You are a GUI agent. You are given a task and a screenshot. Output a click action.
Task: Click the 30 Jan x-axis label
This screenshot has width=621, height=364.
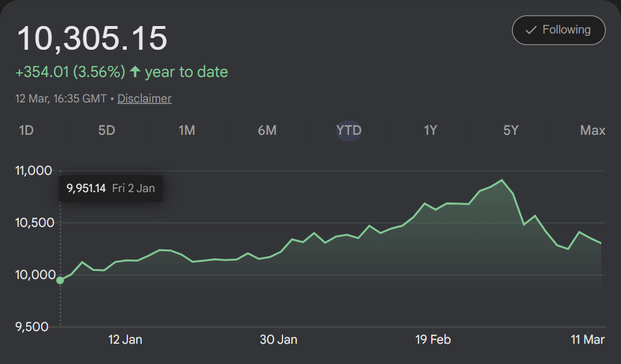278,340
